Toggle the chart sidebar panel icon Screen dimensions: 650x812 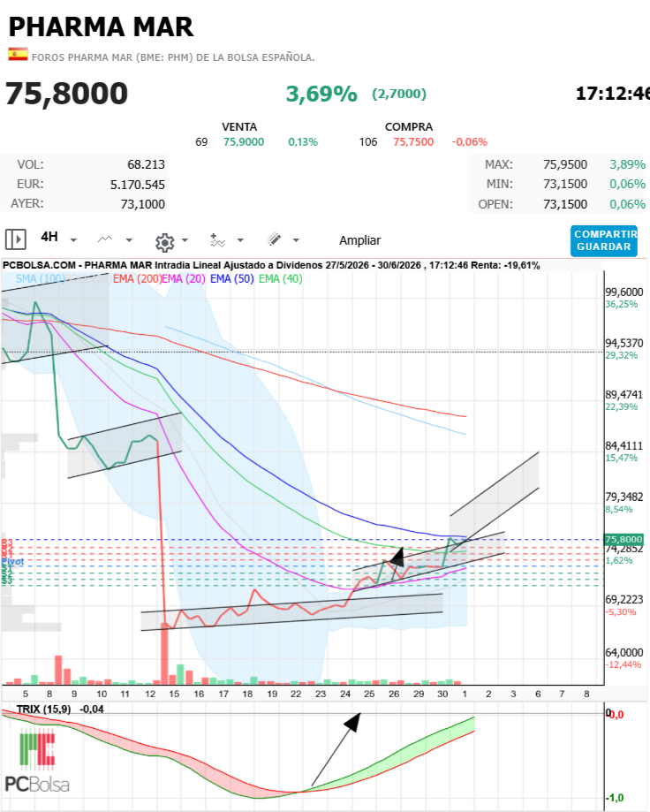click(x=16, y=239)
